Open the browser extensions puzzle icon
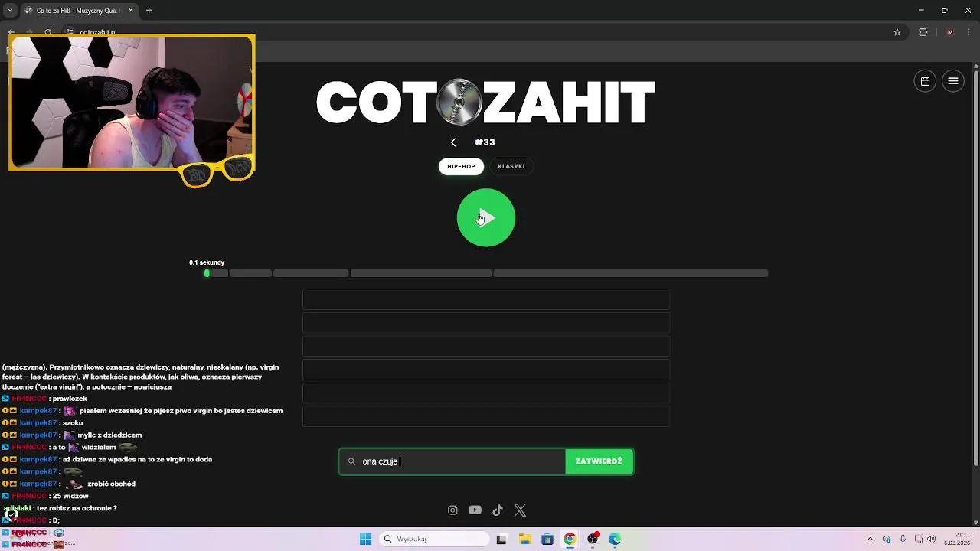This screenshot has width=980, height=551. click(x=923, y=32)
